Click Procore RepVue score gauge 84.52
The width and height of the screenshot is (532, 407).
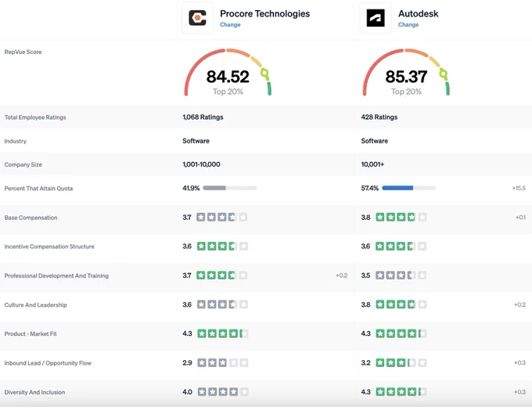(228, 72)
